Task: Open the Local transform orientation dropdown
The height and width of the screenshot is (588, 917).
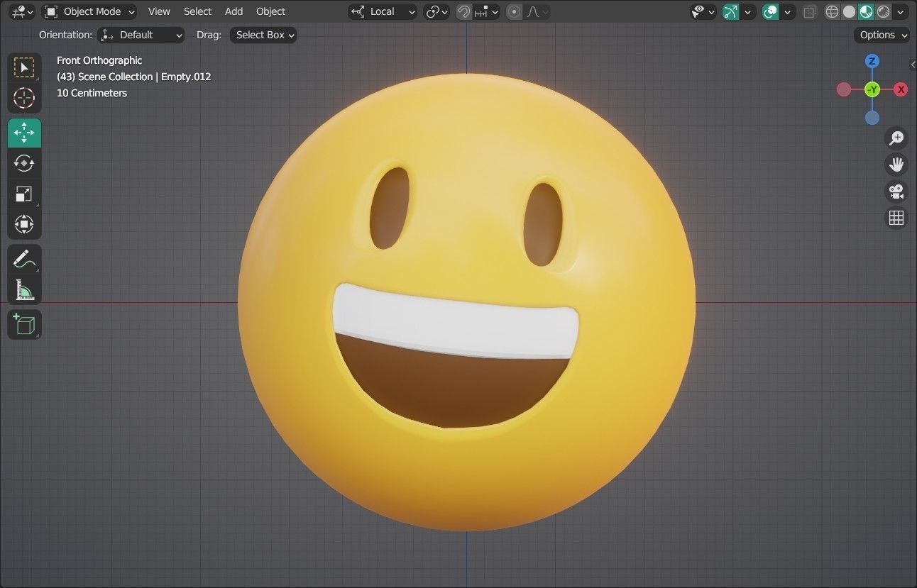Action: click(383, 11)
